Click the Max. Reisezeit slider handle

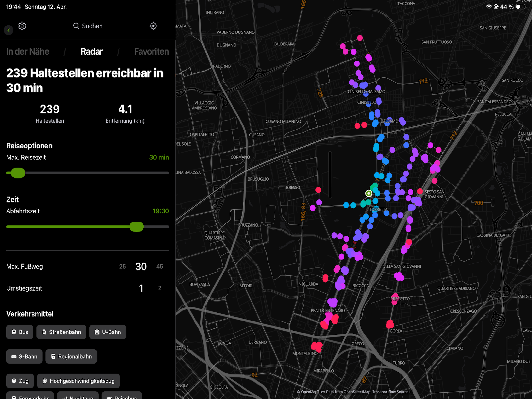18,173
